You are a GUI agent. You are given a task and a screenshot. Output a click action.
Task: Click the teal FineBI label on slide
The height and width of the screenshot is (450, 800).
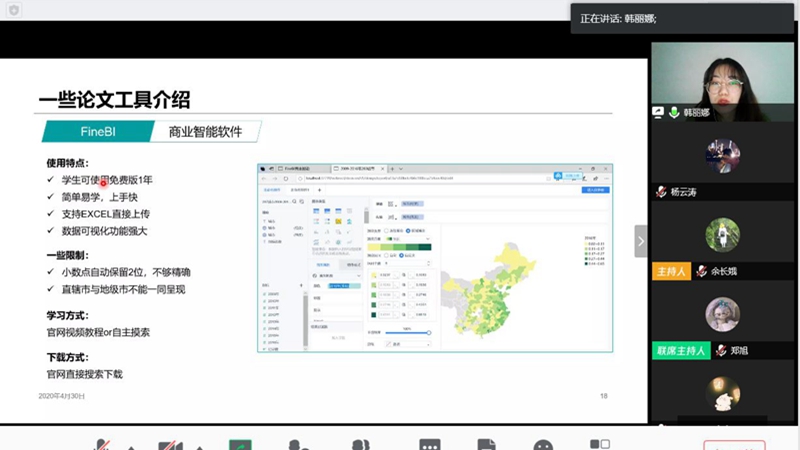tap(98, 132)
